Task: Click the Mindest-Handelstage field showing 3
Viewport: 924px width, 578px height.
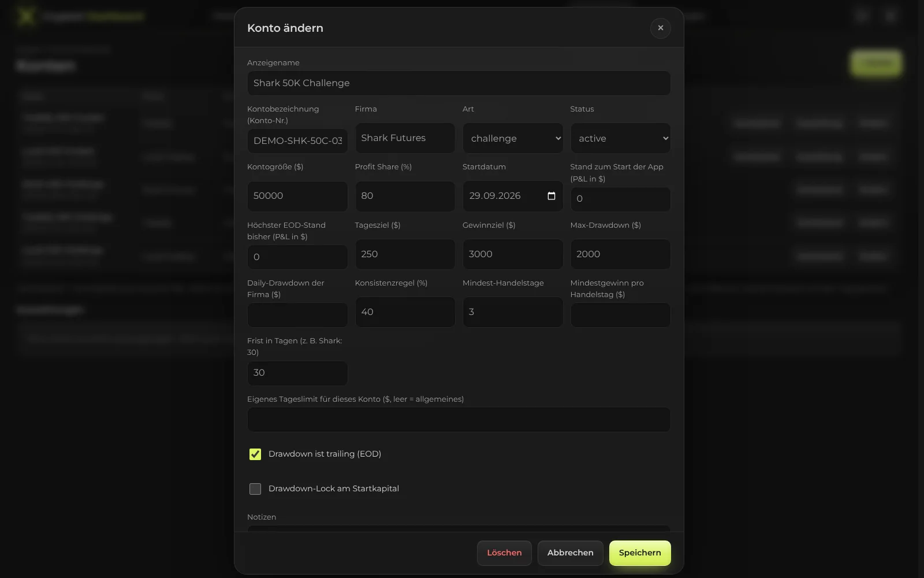Action: click(x=513, y=312)
